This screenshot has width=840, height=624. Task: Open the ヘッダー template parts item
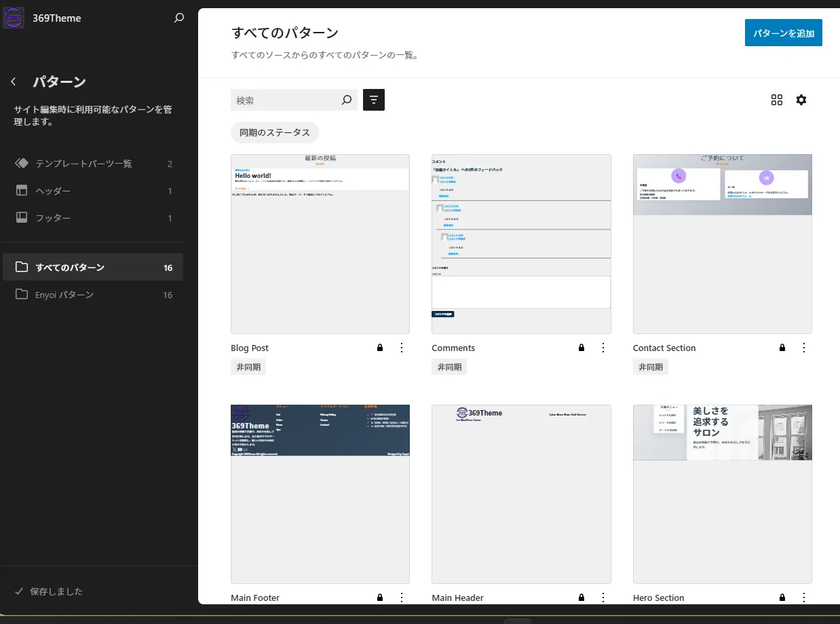click(x=93, y=191)
